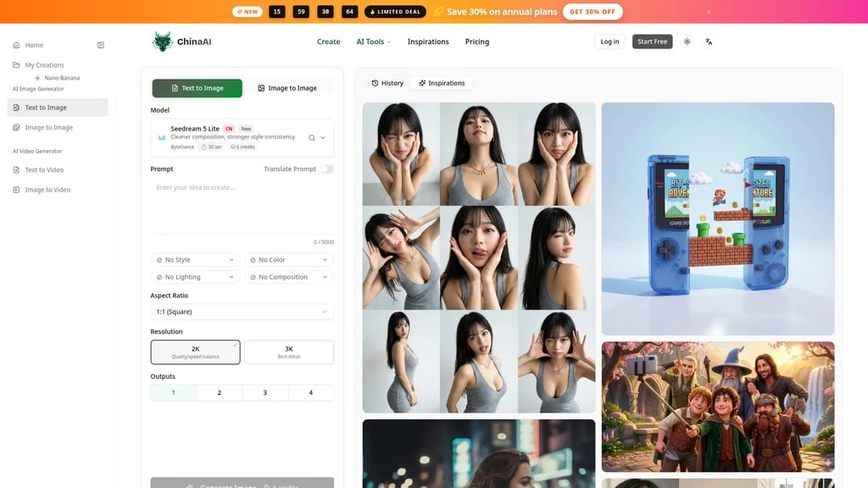Select the 3K best detail resolution
Screen dimensions: 868x488
pos(289,352)
